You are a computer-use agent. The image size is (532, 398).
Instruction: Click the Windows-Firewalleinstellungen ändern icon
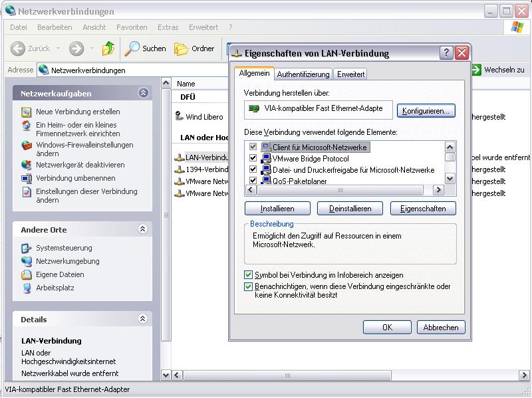click(27, 146)
